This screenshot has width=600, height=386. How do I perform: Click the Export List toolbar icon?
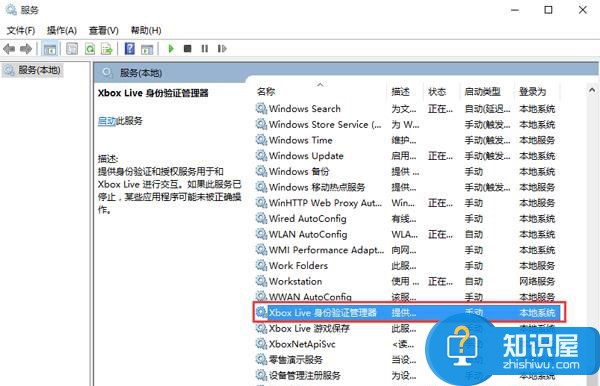click(x=107, y=49)
